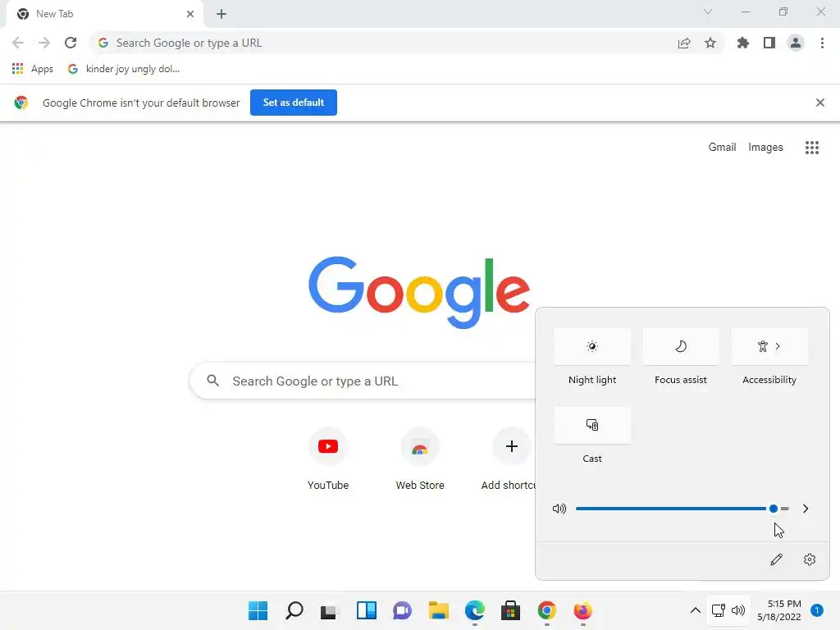Open the Windows Start menu

click(x=258, y=610)
